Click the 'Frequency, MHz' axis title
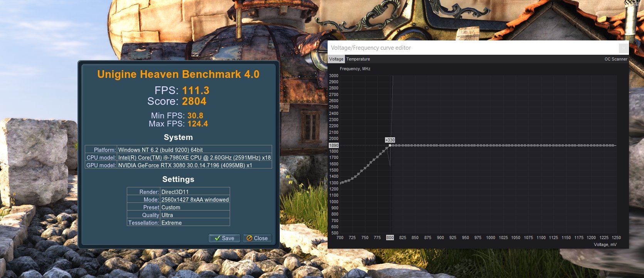 (x=355, y=69)
